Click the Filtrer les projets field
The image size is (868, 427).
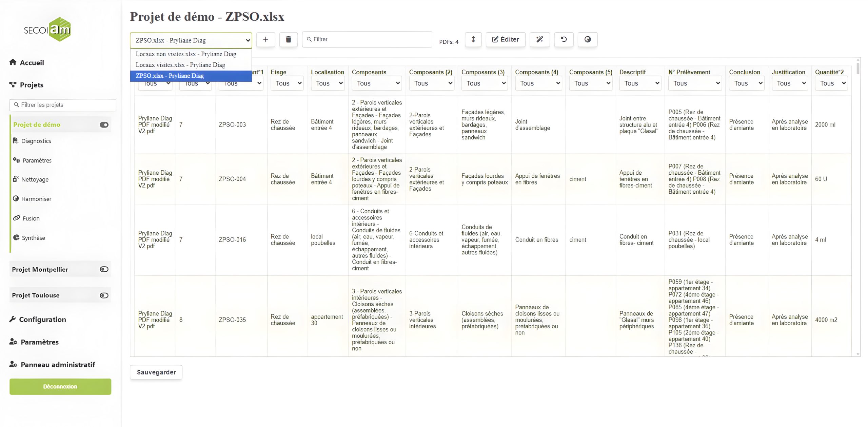(x=63, y=105)
